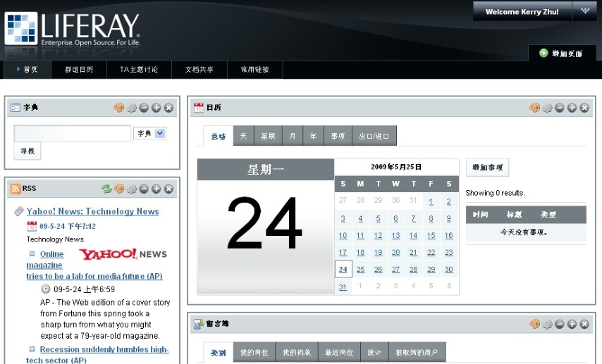The width and height of the screenshot is (602, 364).
Task: Expand the Welcome Kerry Zhu dock menu
Action: tap(584, 11)
